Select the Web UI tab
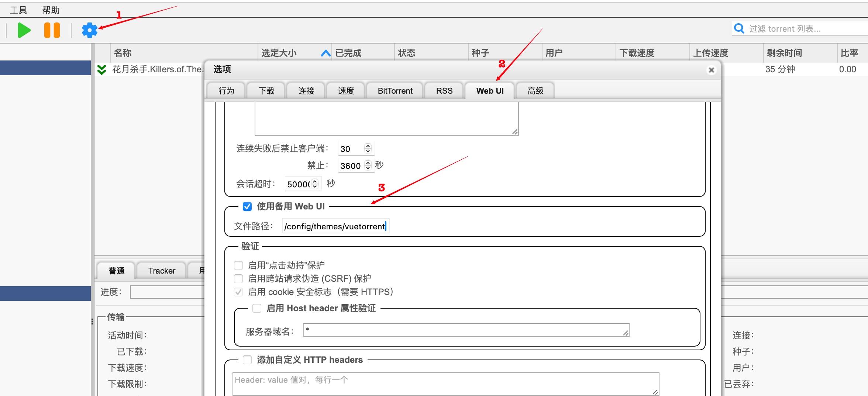Screen dimensions: 868x396 (490, 91)
